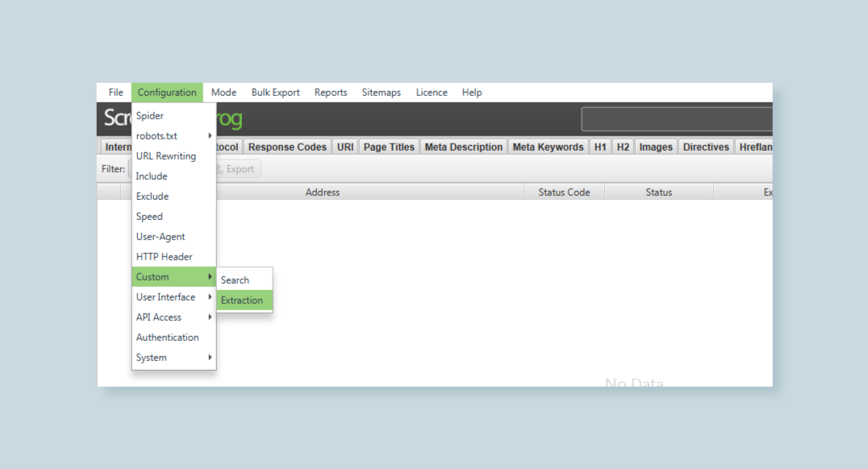
Task: Switch to the Directives tab
Action: (706, 147)
